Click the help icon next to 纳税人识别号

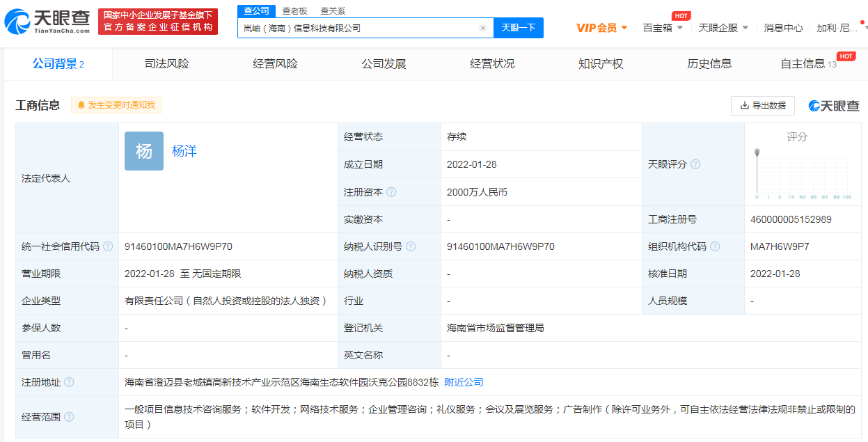[x=411, y=246]
